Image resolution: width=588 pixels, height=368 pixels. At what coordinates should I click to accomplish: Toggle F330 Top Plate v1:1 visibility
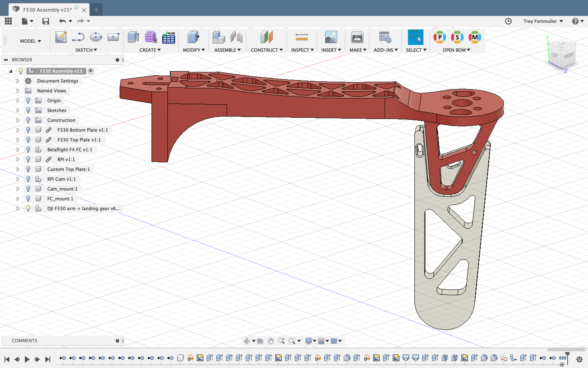tap(28, 140)
